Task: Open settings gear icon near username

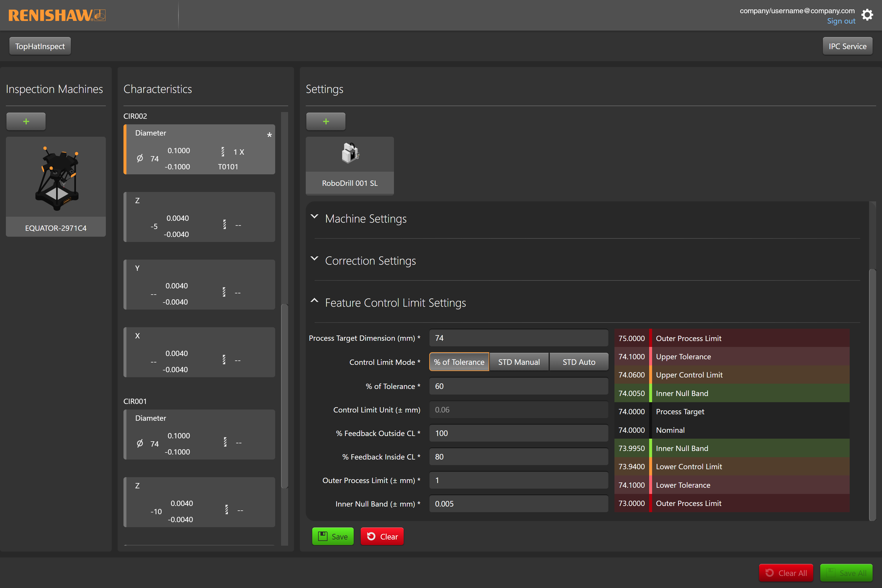Action: (x=867, y=15)
